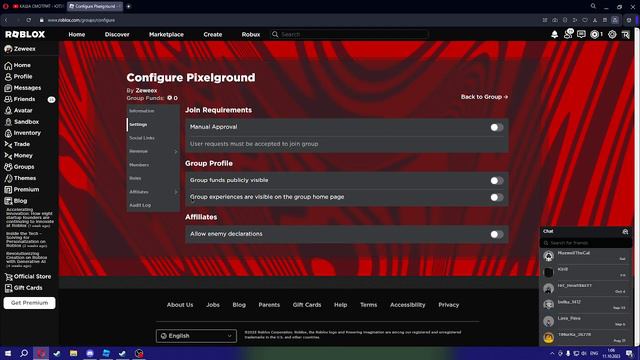
Task: Click the Get Premium button
Action: [x=29, y=303]
